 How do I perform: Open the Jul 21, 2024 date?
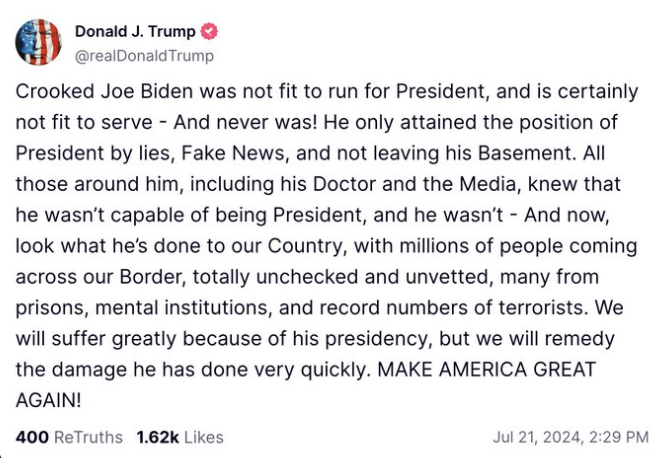click(x=539, y=437)
